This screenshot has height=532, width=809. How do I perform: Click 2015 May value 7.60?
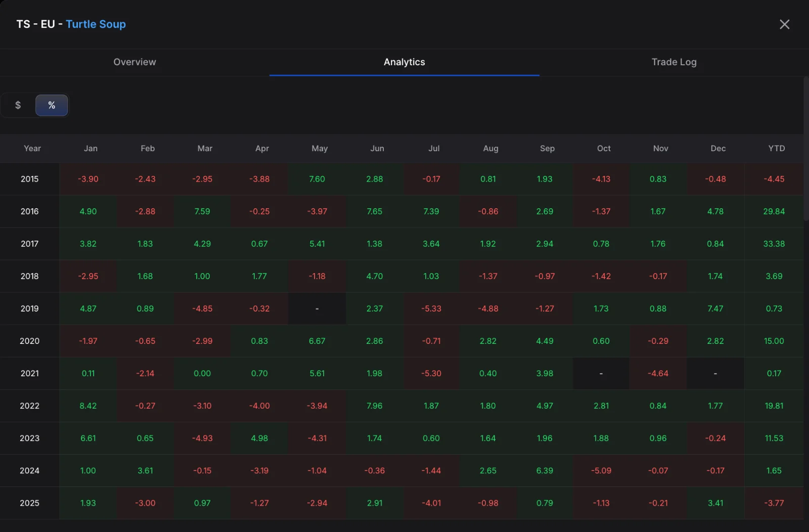[317, 179]
